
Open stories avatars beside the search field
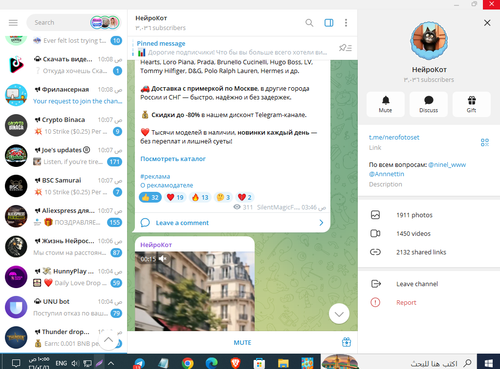pos(104,22)
